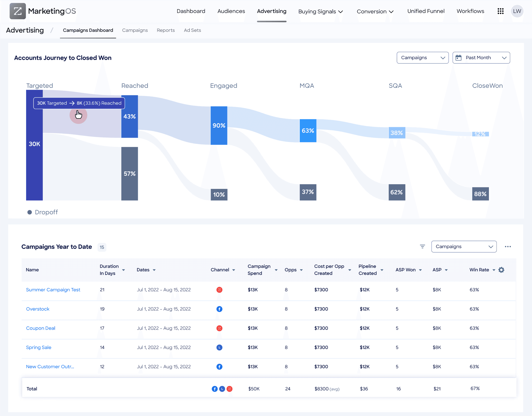
Task: Open table column settings gear
Action: tap(501, 270)
